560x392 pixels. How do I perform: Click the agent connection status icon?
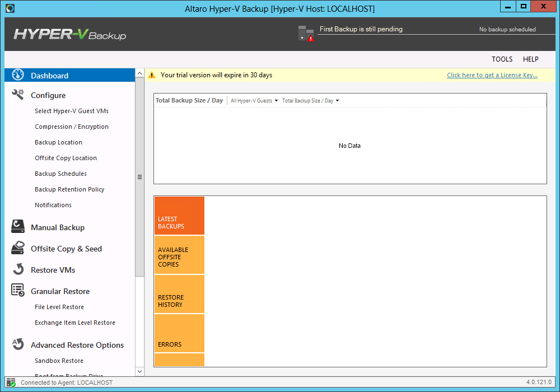coord(11,382)
